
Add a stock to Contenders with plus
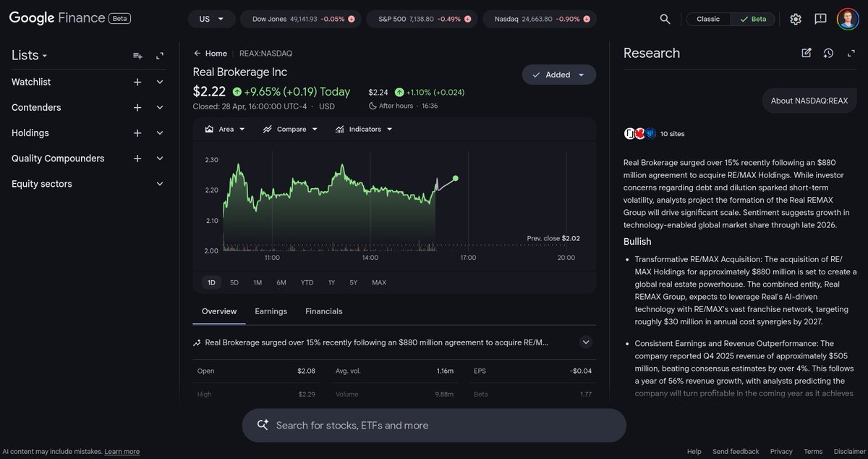[137, 108]
